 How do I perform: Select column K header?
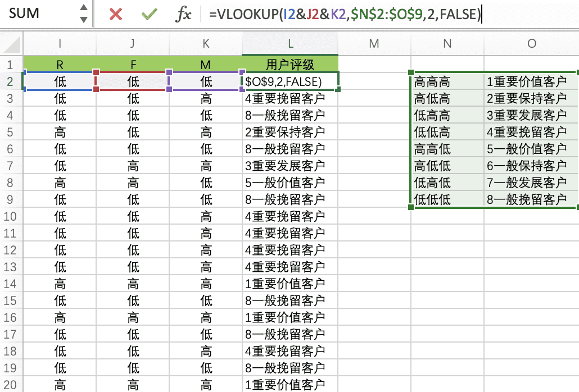pyautogui.click(x=206, y=43)
